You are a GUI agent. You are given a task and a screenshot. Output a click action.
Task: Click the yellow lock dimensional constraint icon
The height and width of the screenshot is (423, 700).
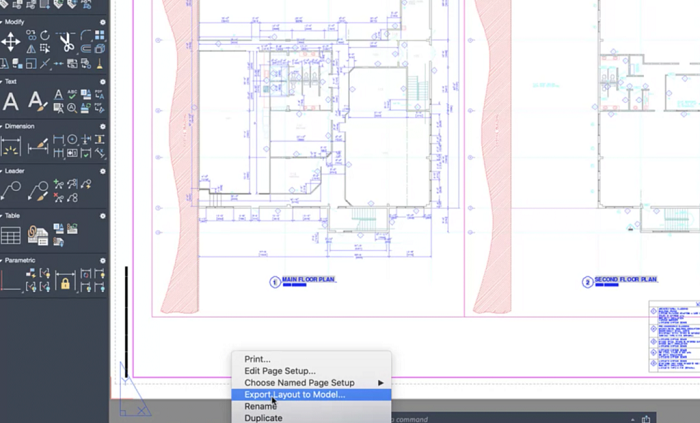tap(65, 283)
